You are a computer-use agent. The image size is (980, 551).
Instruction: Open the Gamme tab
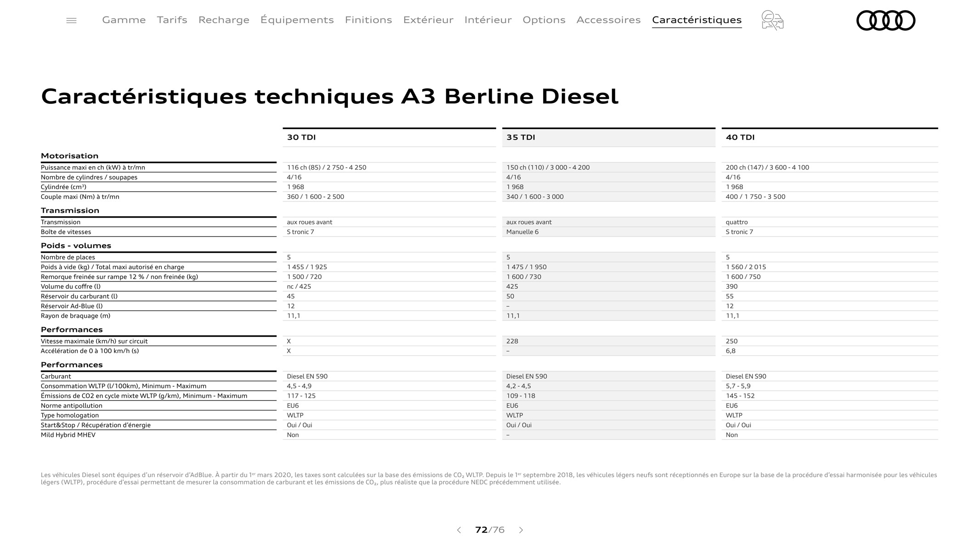pyautogui.click(x=124, y=20)
